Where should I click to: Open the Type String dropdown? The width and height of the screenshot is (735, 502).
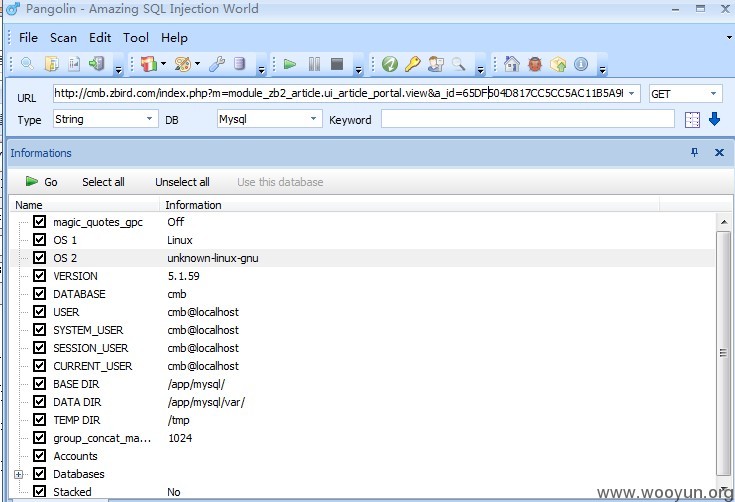click(x=149, y=119)
